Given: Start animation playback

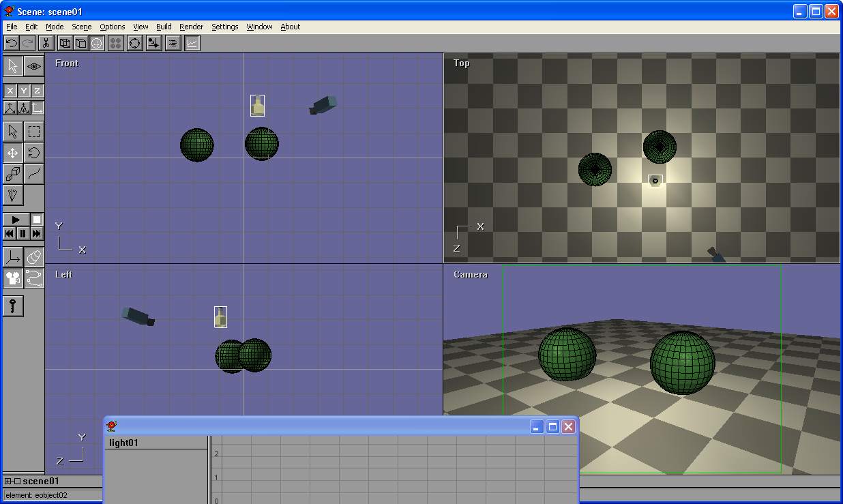Looking at the screenshot, I should pyautogui.click(x=16, y=220).
